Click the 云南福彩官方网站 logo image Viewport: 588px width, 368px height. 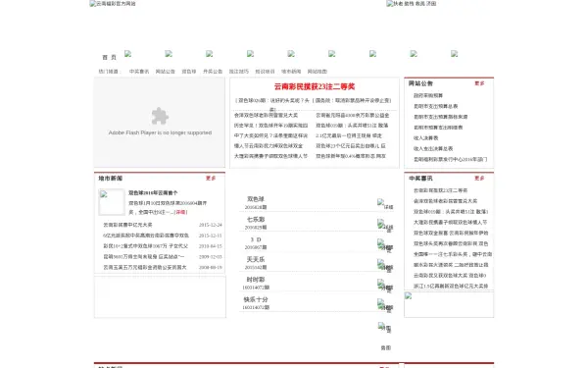pos(113,4)
